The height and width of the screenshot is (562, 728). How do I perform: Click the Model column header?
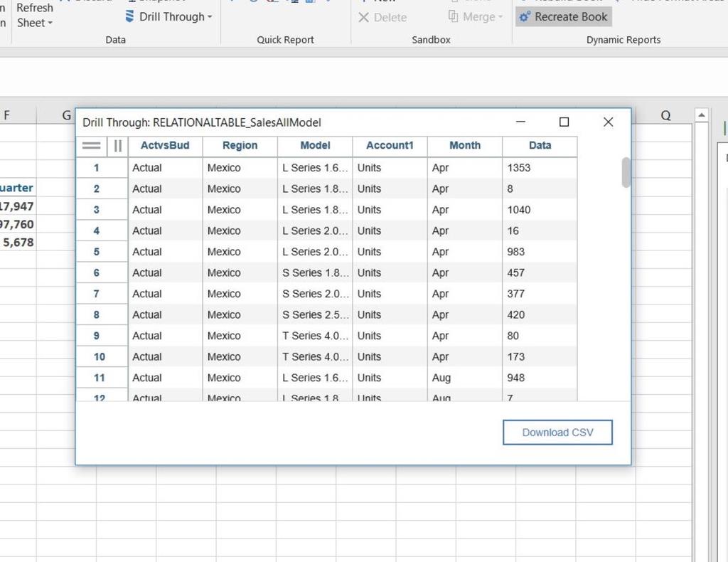(x=315, y=146)
